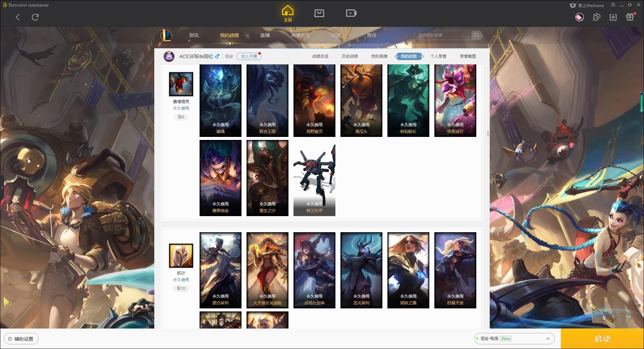Screen dimensions: 644x349
Task: Open the 战绩总览 sub-tab
Action: tap(320, 56)
